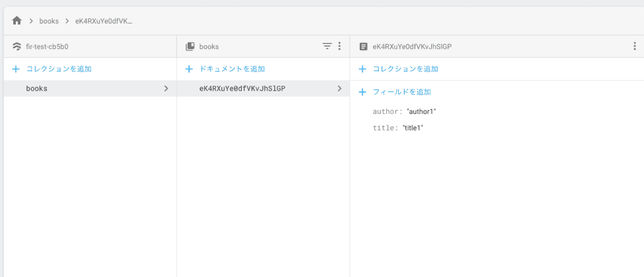Viewport: 644px width, 277px height.
Task: Click plus icon for フィールドを追加
Action: (362, 92)
